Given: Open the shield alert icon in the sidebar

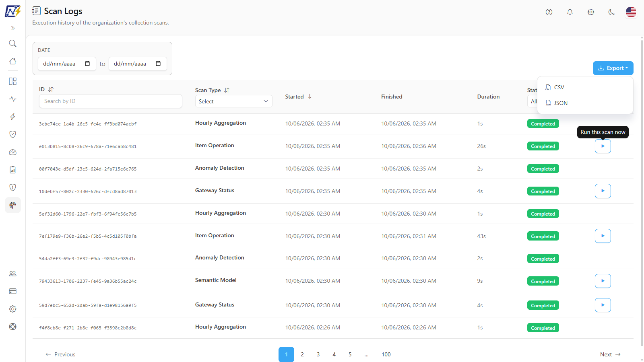Looking at the screenshot, I should 13,187.
